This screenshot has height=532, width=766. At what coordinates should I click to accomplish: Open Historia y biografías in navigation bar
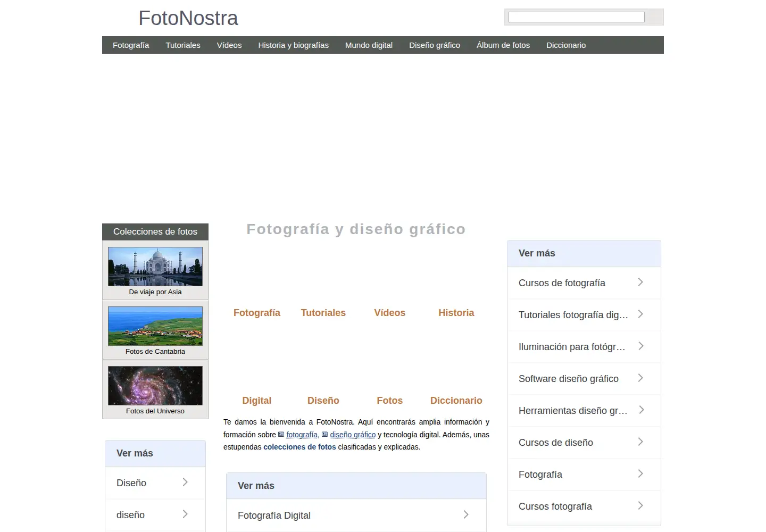[x=294, y=45]
